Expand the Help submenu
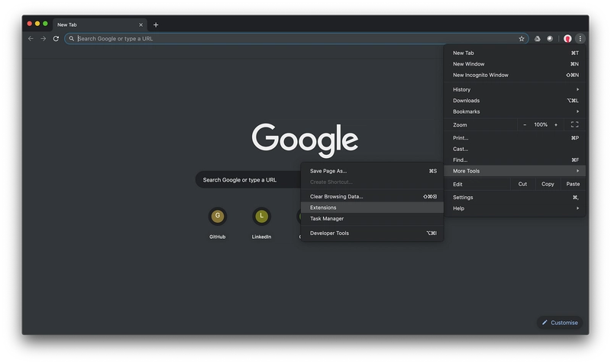611x364 pixels. (x=515, y=208)
